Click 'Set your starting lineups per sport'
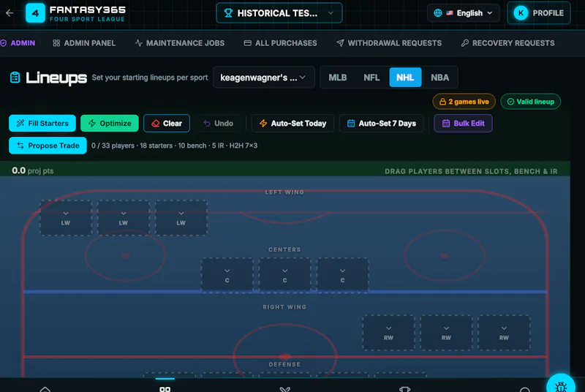 click(x=150, y=78)
